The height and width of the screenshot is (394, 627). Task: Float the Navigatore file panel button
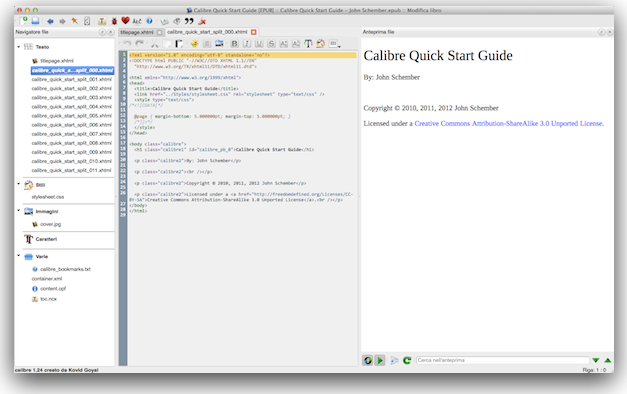[102, 32]
